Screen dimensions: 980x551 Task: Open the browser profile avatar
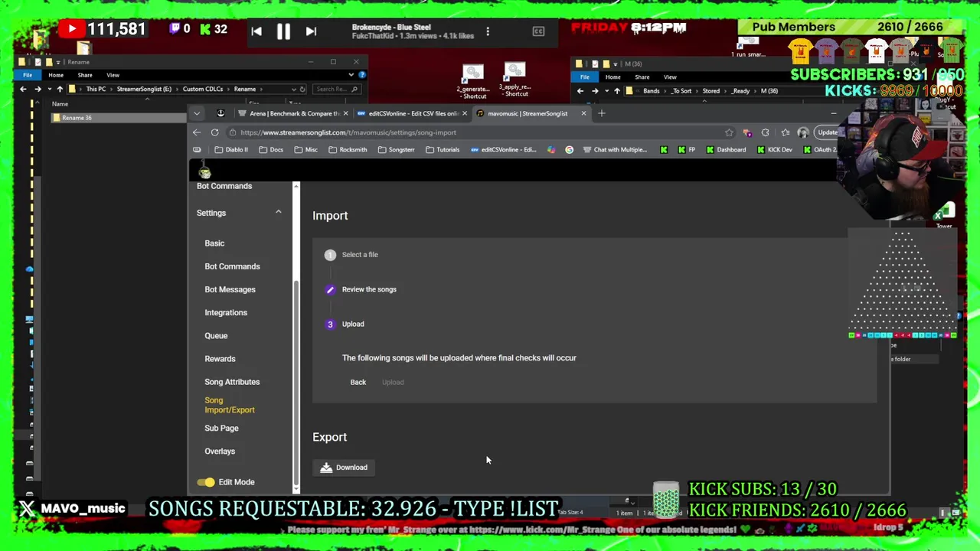click(803, 132)
